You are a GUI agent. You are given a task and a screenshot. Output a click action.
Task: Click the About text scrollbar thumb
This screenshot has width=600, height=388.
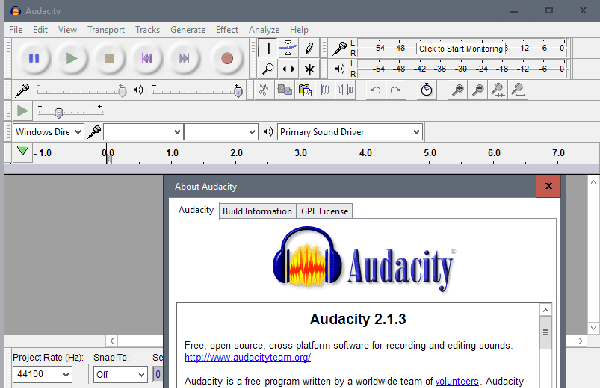click(545, 332)
